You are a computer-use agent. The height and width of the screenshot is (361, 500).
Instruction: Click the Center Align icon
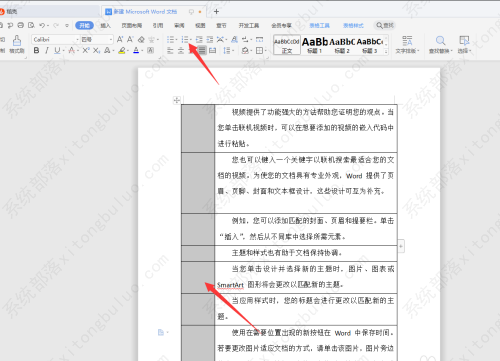[181, 51]
